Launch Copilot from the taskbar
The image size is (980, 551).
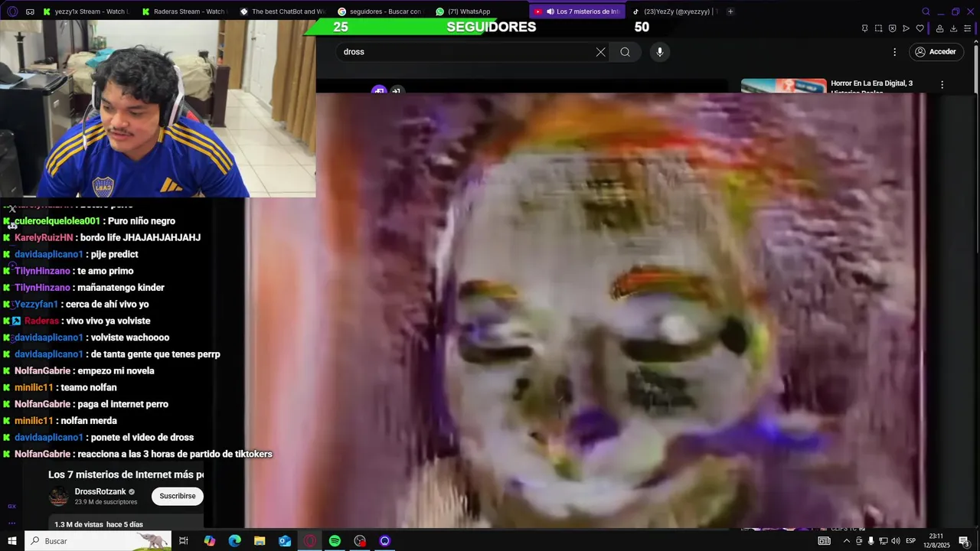[x=209, y=541]
